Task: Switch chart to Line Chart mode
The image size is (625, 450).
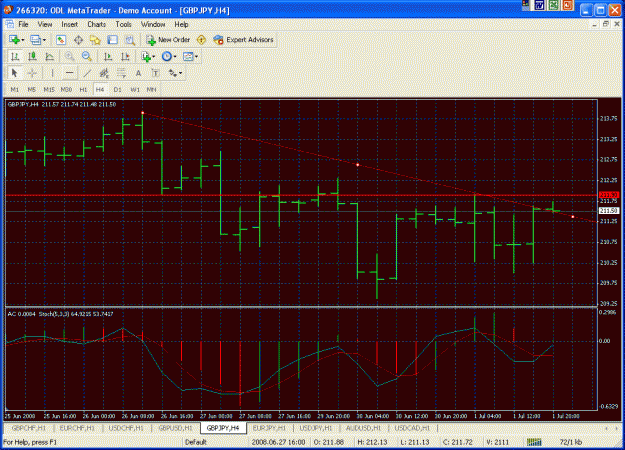Action: click(49, 57)
